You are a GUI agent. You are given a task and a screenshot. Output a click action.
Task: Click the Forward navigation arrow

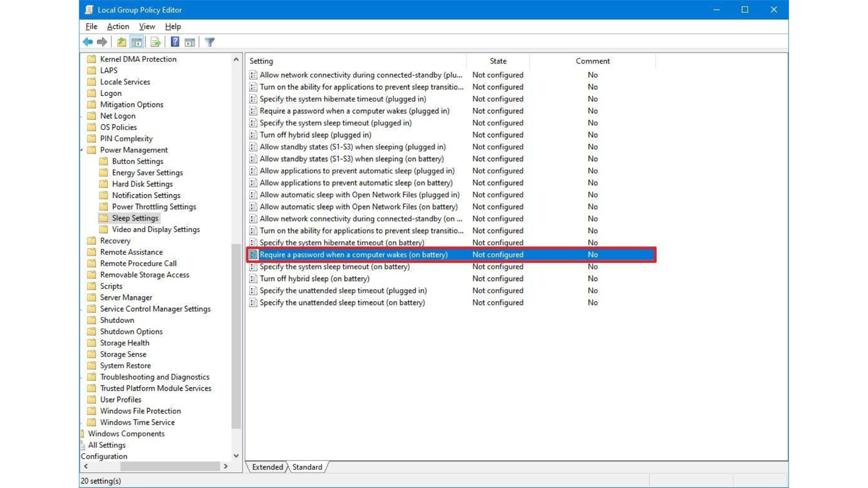point(102,42)
